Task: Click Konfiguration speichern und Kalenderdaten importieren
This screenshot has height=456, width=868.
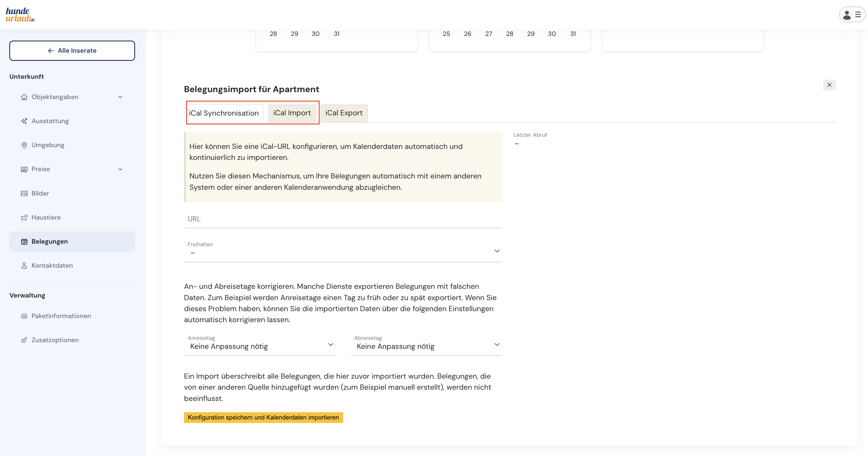Action: coord(263,417)
